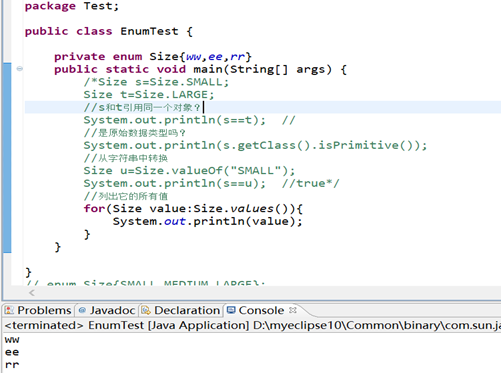Click console output line 'ww'
The image size is (501, 373).
click(x=12, y=340)
